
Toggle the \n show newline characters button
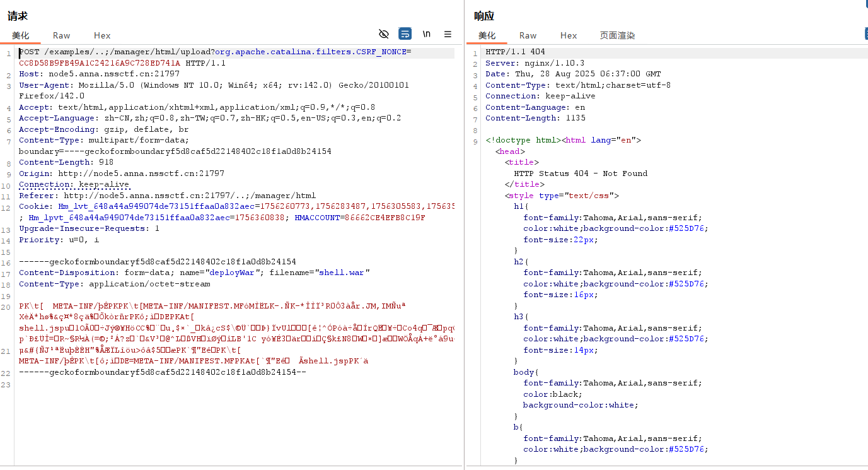point(427,34)
